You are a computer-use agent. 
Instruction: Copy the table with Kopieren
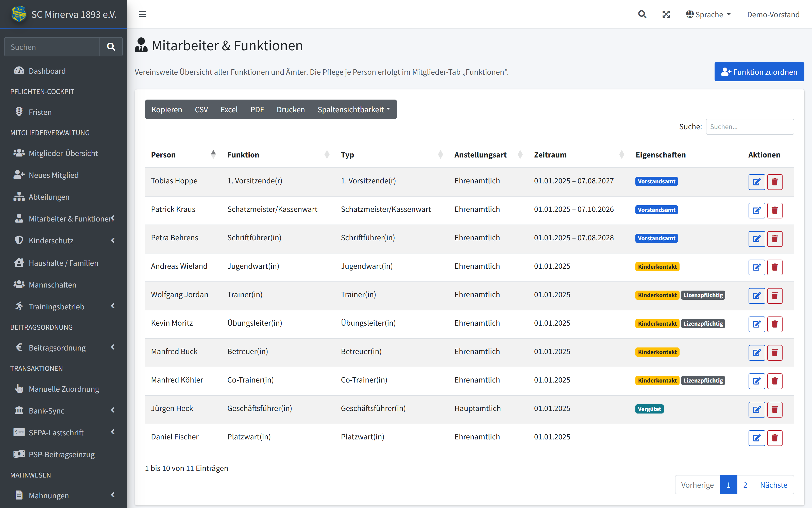167,109
